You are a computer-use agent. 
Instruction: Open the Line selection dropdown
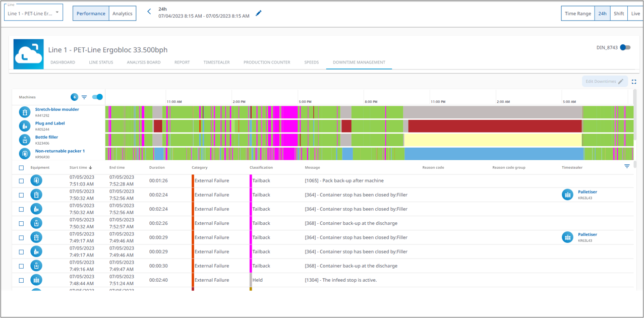34,13
